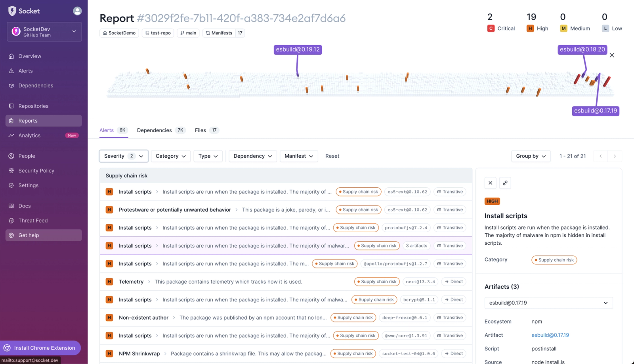Screen dimensions: 634x364
Task: Click the Critical severity count icon
Action: pyautogui.click(x=491, y=29)
